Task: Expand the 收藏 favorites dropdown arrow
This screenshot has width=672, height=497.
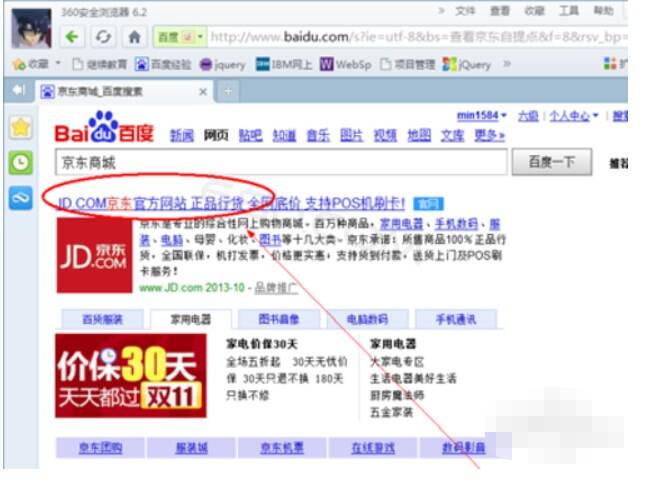Action: 58,63
